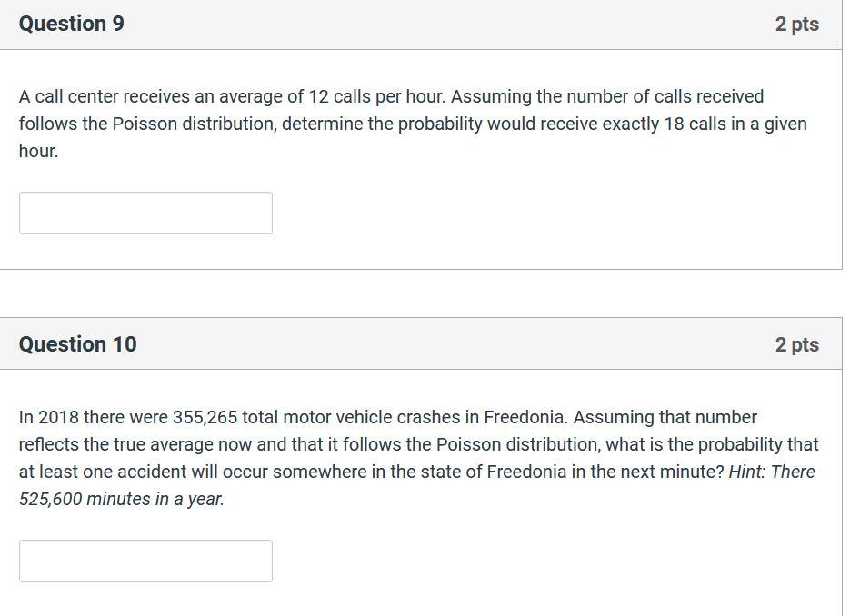Click the Question 9 answer input box
Image resolution: width=850 pixels, height=616 pixels.
pyautogui.click(x=145, y=213)
